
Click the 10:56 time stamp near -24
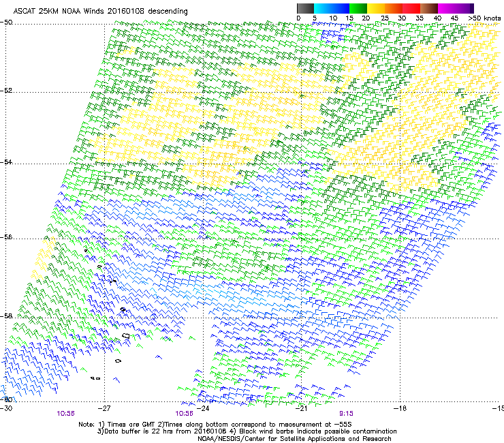tap(184, 414)
